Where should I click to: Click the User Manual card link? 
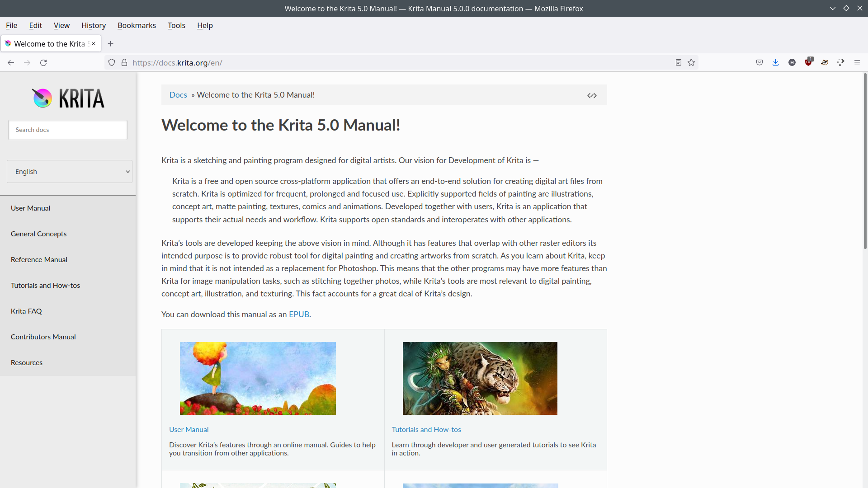[189, 430]
